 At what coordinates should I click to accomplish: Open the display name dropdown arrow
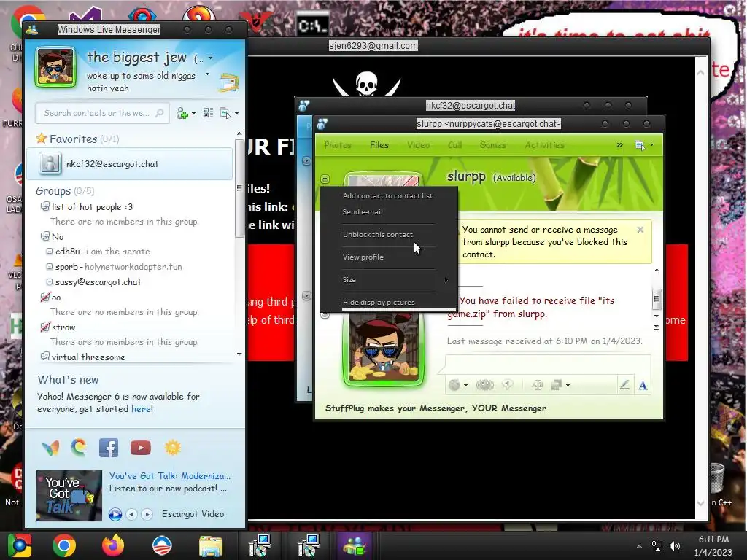click(x=210, y=58)
